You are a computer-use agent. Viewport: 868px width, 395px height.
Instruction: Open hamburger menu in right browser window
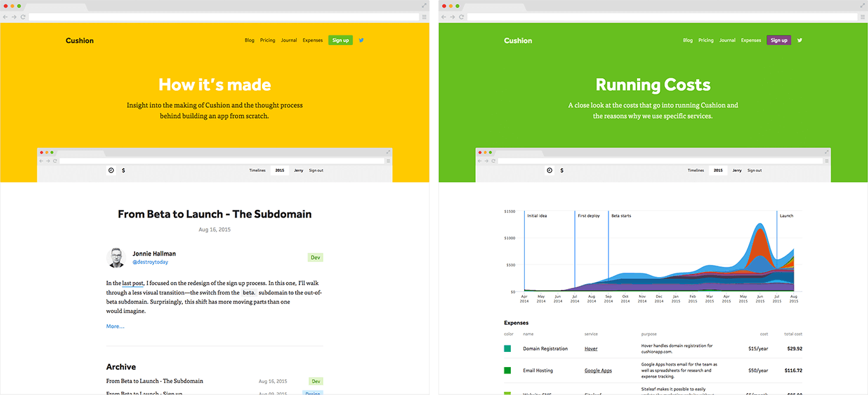point(862,16)
